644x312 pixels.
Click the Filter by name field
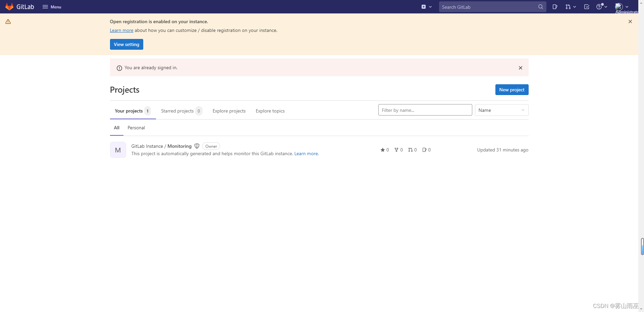[x=425, y=110]
